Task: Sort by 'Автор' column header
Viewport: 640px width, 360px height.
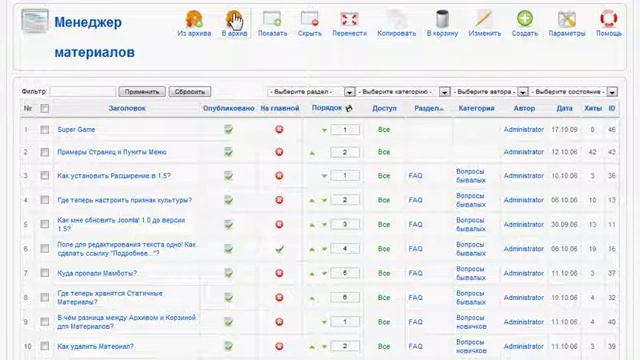Action: [524, 108]
